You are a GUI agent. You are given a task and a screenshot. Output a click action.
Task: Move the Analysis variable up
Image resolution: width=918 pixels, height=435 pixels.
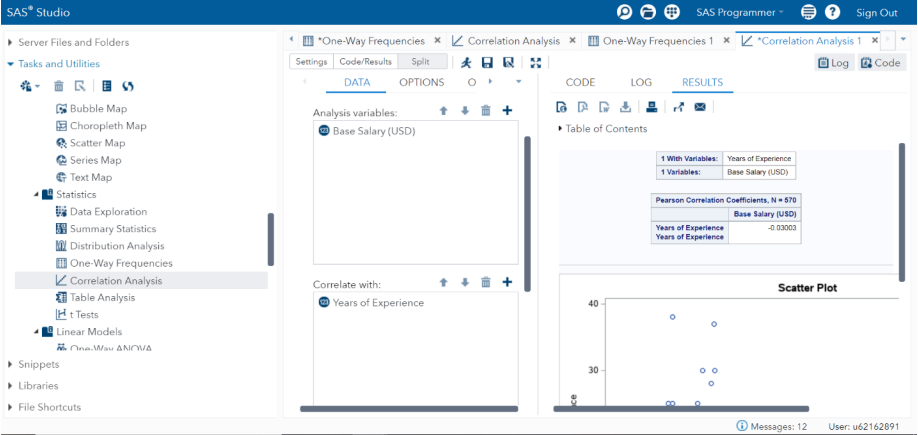coord(444,111)
